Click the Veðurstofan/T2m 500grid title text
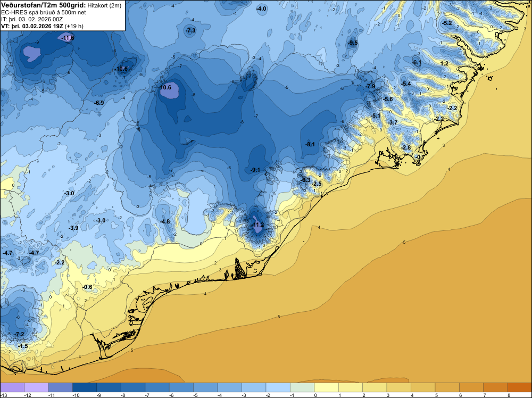The image size is (532, 398). (x=44, y=4)
